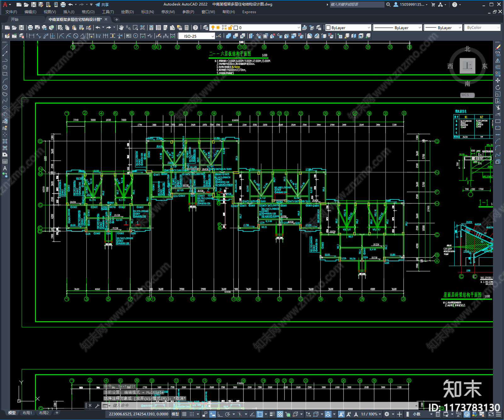Click the Erase tool in right toolbar
This screenshot has width=504, height=420.
point(498,47)
